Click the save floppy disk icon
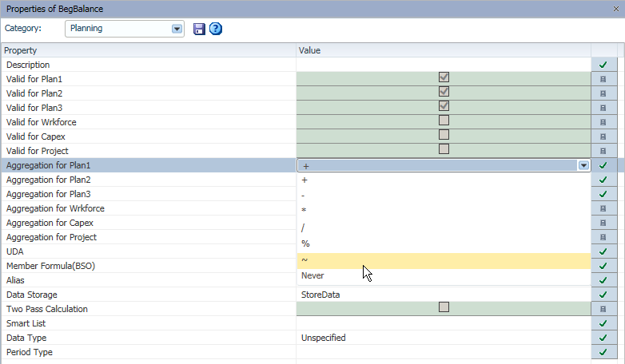 coord(199,29)
